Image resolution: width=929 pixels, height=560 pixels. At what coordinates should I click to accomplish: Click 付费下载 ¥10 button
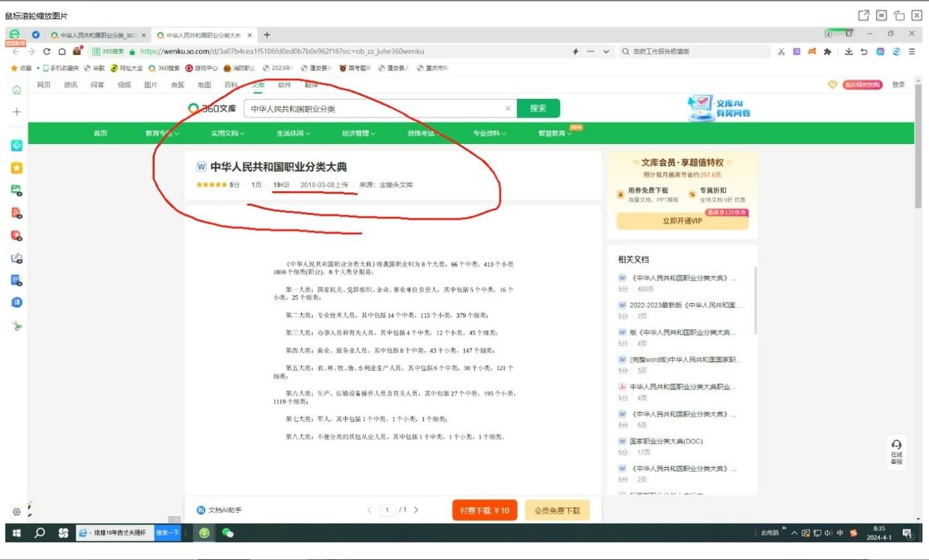[484, 510]
